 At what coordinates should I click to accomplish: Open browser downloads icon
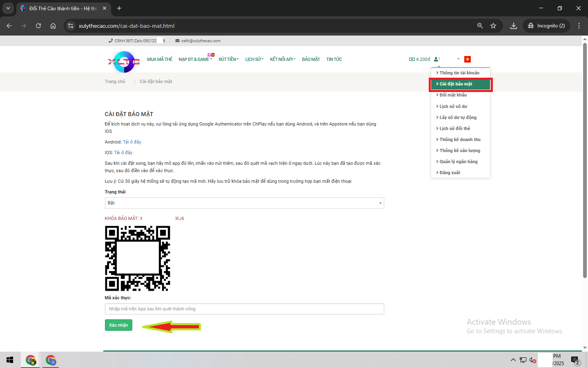(x=514, y=26)
